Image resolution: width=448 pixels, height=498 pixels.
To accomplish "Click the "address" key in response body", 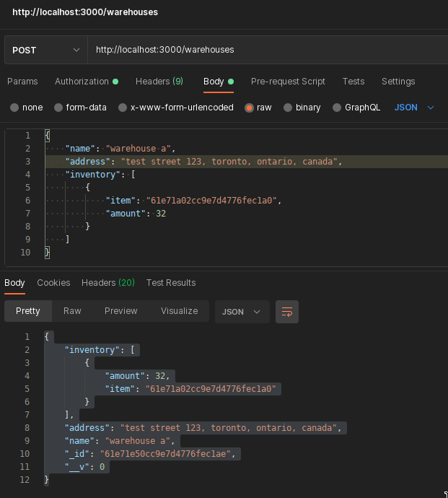I will (x=87, y=428).
